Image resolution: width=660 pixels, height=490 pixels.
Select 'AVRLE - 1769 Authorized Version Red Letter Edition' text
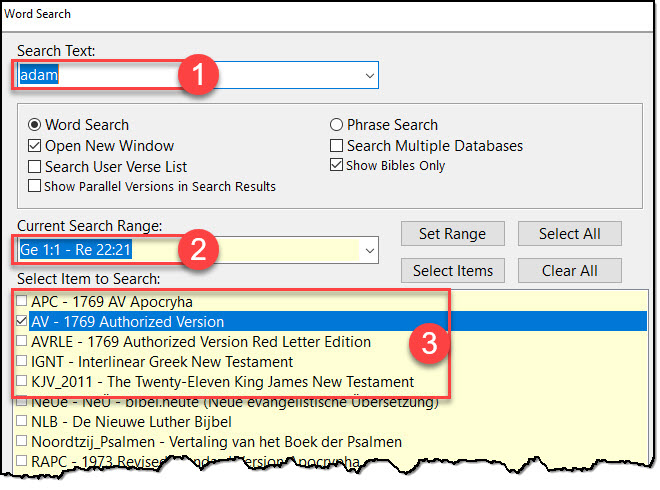click(x=201, y=342)
